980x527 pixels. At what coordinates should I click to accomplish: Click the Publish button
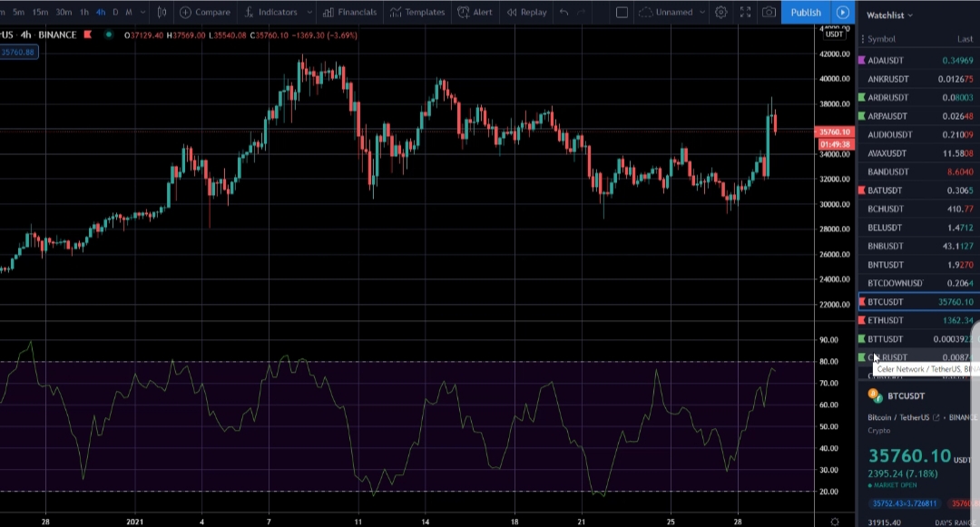806,12
